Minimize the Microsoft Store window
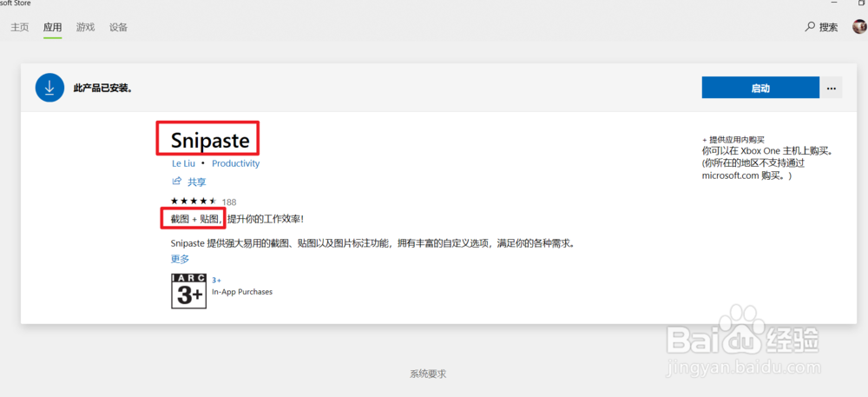Image resolution: width=868 pixels, height=397 pixels. [833, 3]
